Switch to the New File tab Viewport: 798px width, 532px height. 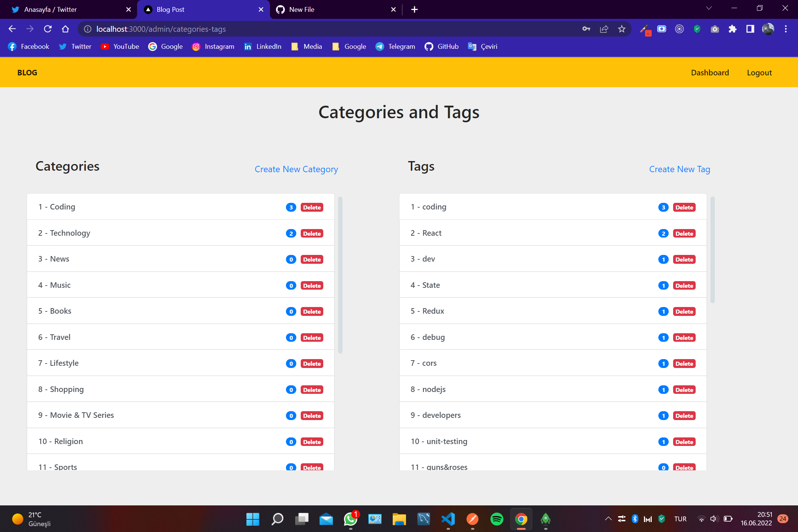coord(301,10)
